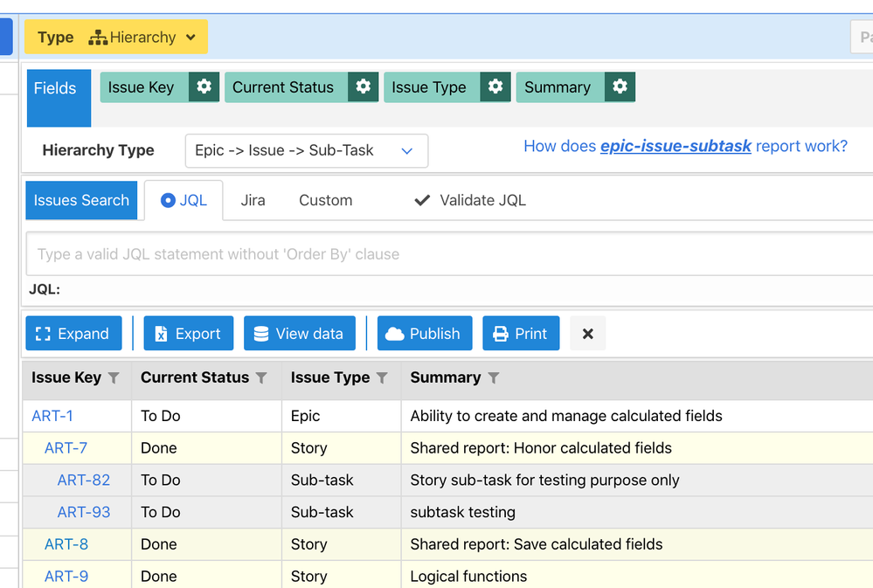Click Validate JQL
Screen dimensions: 873x588
(470, 200)
